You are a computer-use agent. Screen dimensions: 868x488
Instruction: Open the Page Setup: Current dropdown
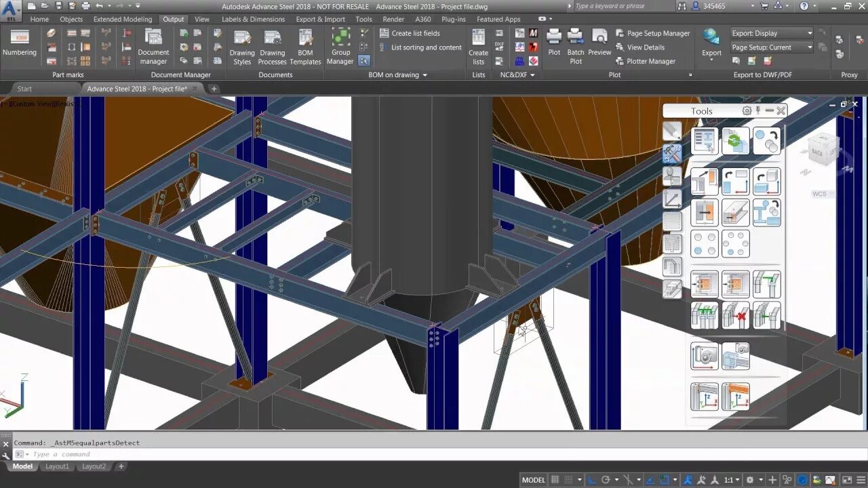[x=772, y=47]
